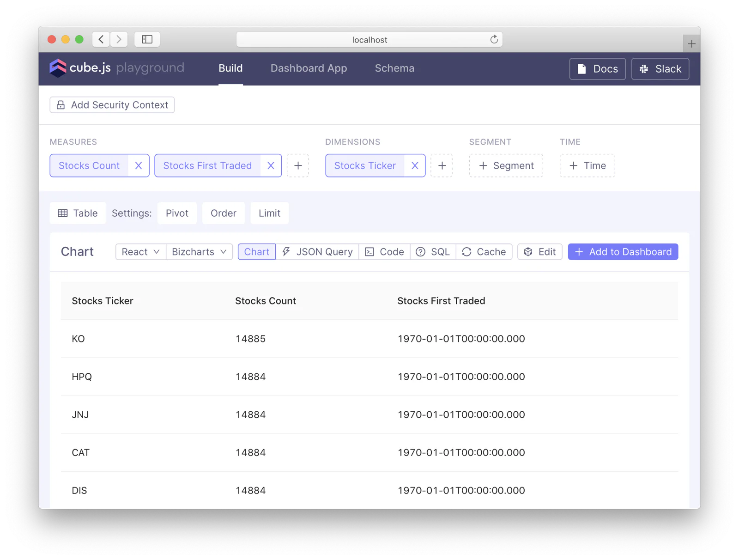Click the Stocks First Traded measure chip
This screenshot has height=560, width=739.
click(x=207, y=165)
